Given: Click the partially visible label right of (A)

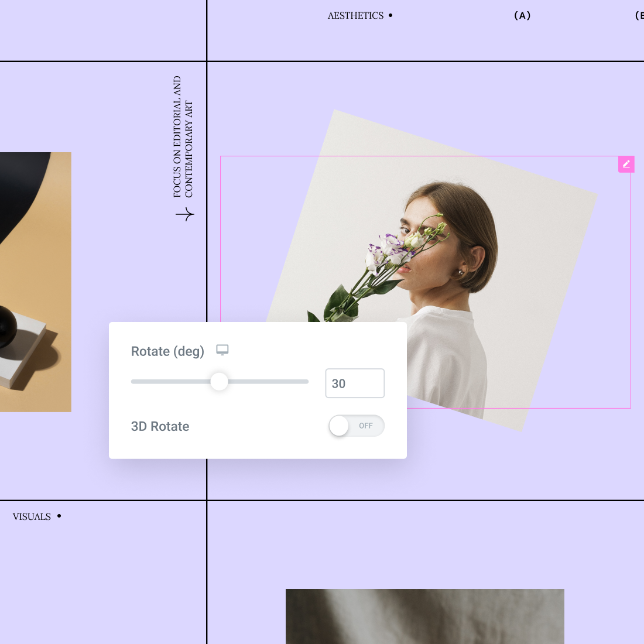Looking at the screenshot, I should pos(639,16).
